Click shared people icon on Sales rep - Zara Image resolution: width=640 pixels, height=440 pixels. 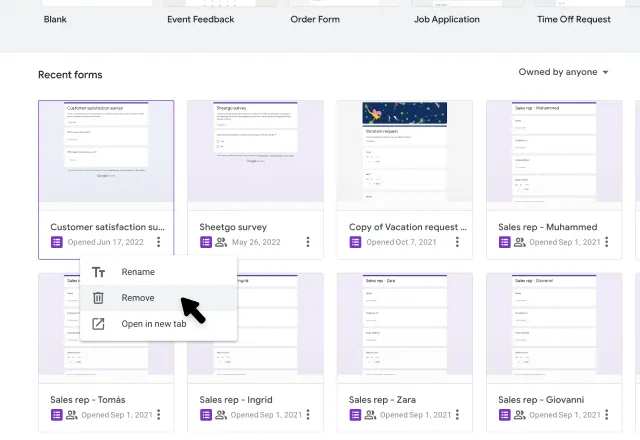click(x=370, y=415)
